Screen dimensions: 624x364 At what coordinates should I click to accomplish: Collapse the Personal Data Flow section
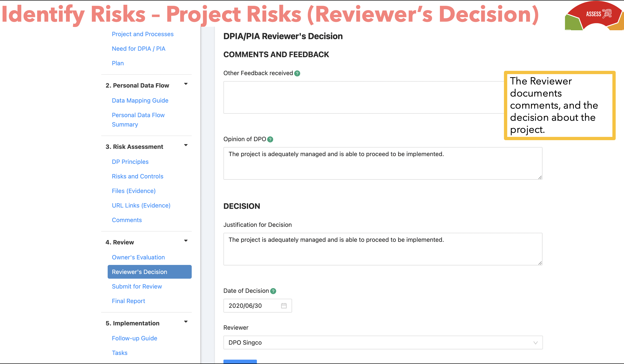tap(186, 84)
